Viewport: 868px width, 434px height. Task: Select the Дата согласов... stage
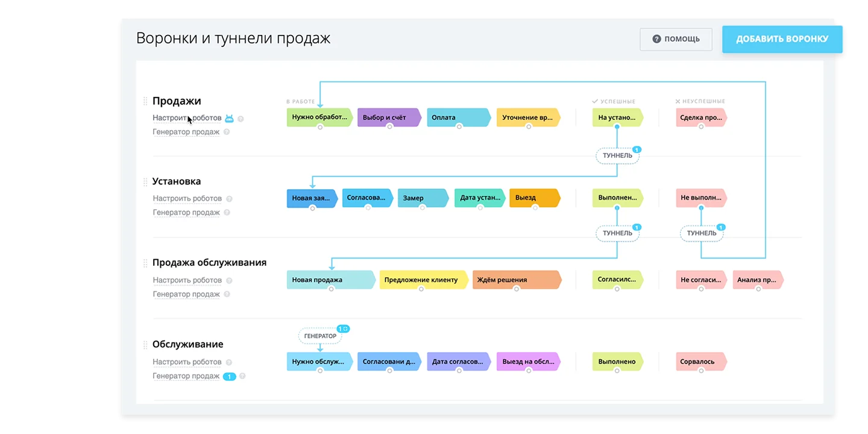pos(459,362)
